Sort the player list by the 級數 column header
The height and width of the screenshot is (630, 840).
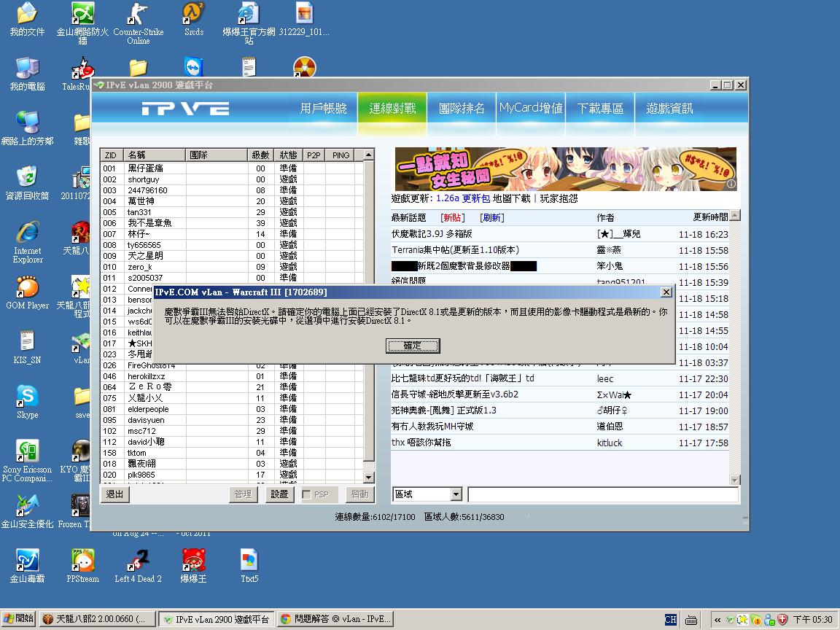point(260,155)
